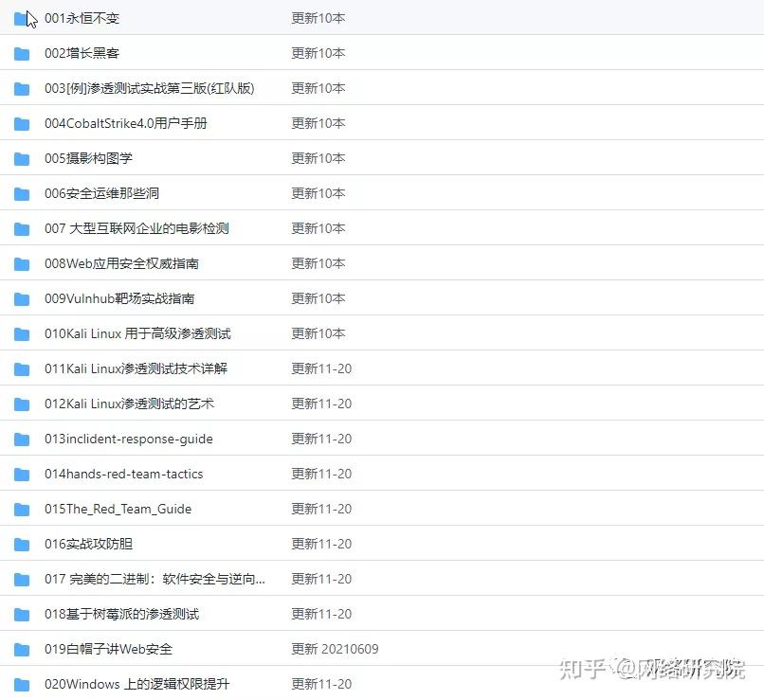Open 007 大型互联网企业的电影检测 name
Image resolution: width=764 pixels, height=700 pixels.
[x=136, y=228]
